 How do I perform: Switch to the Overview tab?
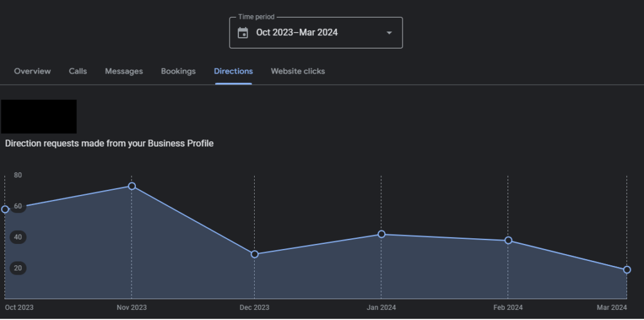[33, 72]
